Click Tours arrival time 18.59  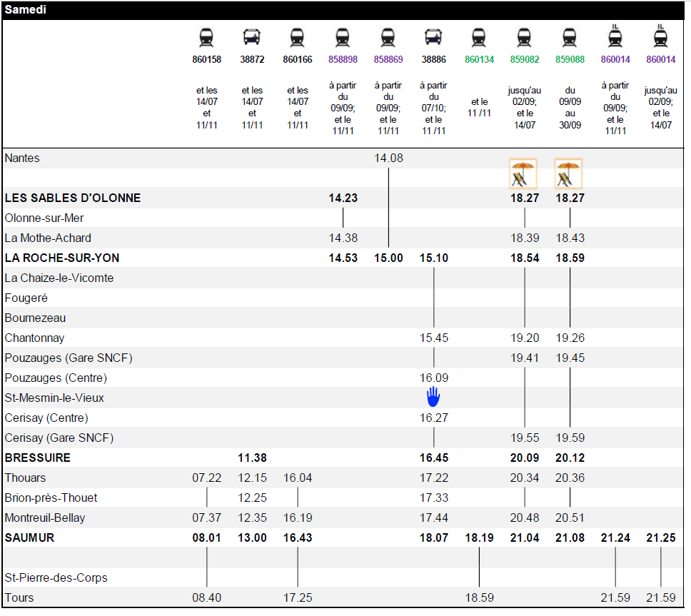[479, 598]
